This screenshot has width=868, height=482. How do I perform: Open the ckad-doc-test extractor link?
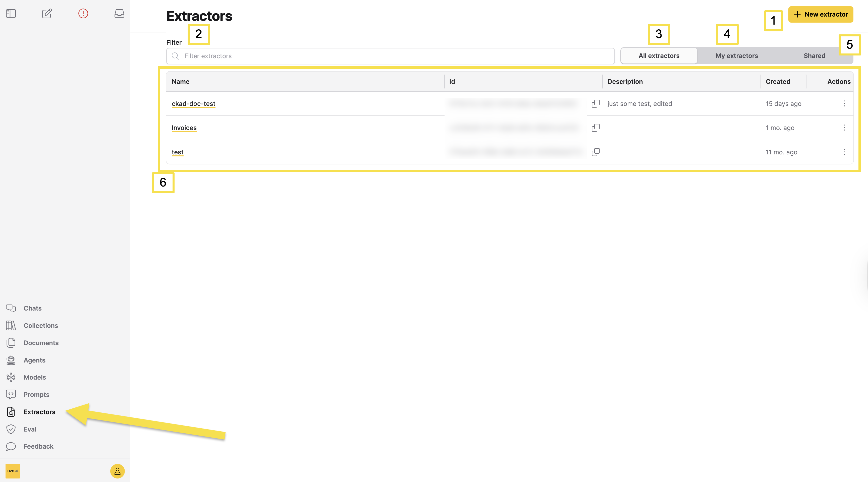(193, 104)
